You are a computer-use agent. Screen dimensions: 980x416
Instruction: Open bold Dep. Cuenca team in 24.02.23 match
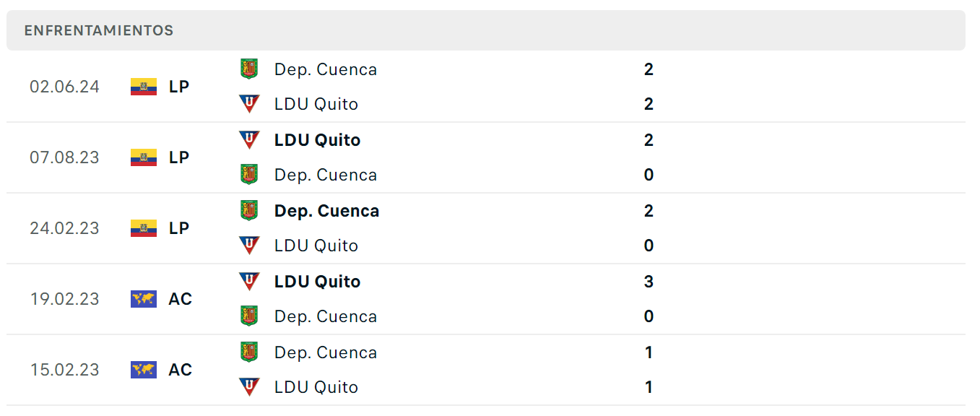(x=326, y=211)
